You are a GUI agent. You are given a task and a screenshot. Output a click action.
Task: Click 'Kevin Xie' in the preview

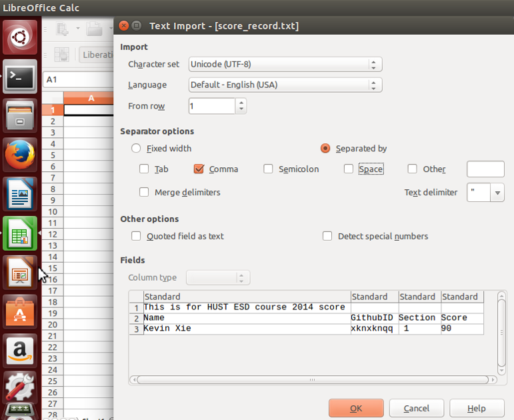pyautogui.click(x=167, y=328)
